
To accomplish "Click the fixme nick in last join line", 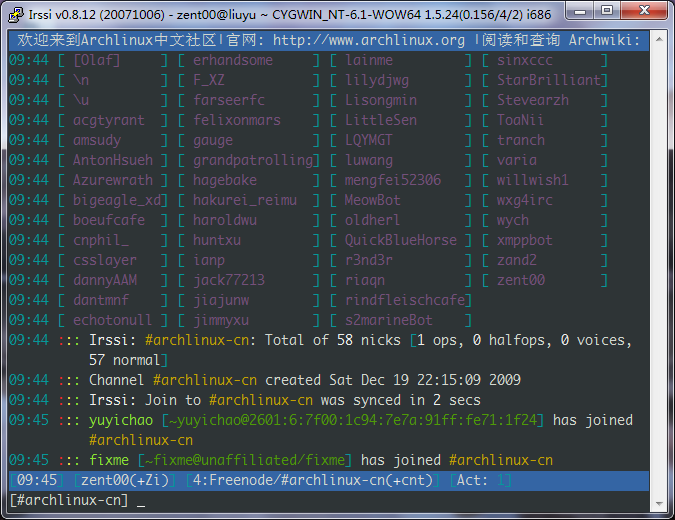I will (109, 460).
